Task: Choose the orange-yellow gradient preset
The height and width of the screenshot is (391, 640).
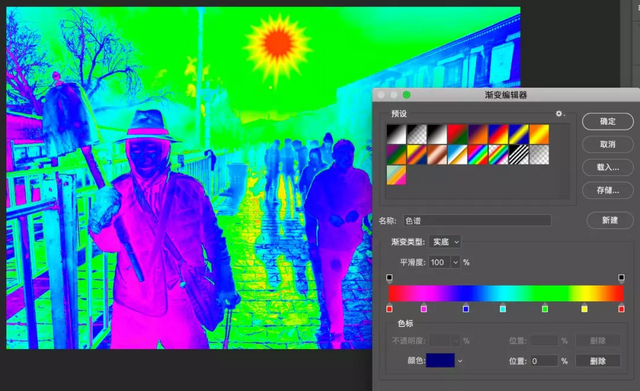Action: (x=539, y=134)
